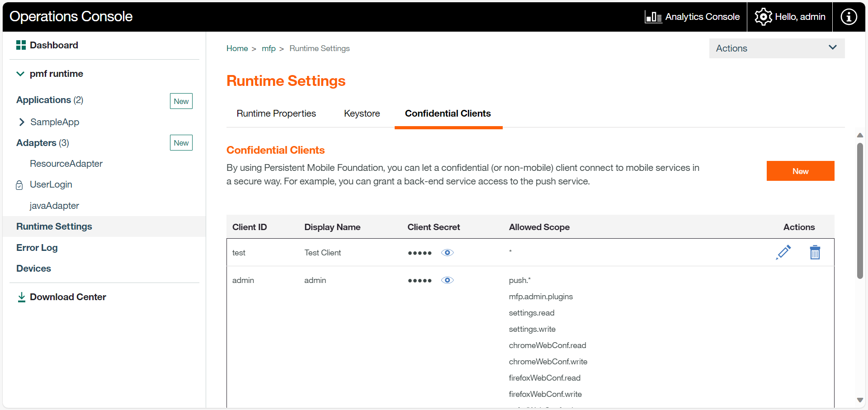Click the settings gear icon

point(763,17)
